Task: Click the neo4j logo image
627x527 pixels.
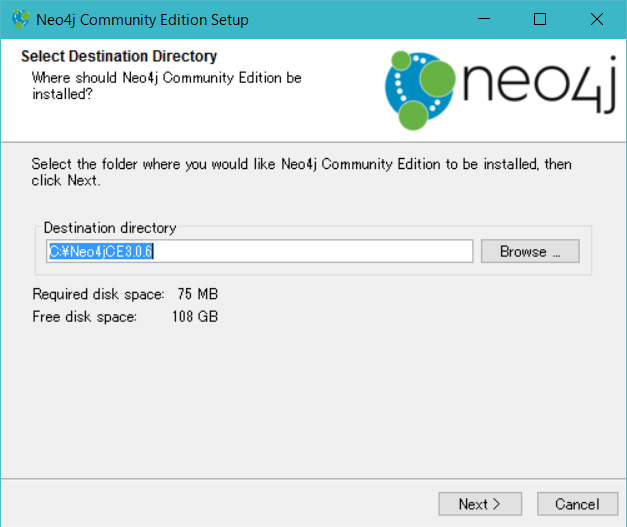Action: pos(500,90)
